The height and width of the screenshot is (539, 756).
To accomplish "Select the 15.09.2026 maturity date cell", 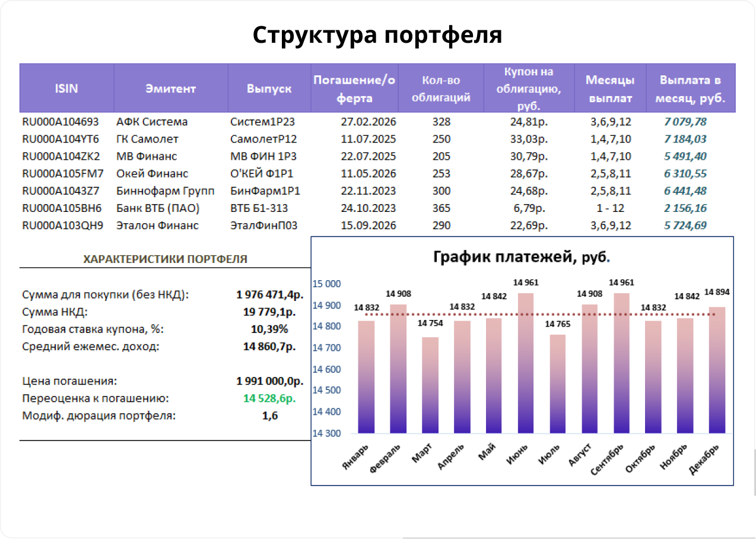I will pos(369,226).
